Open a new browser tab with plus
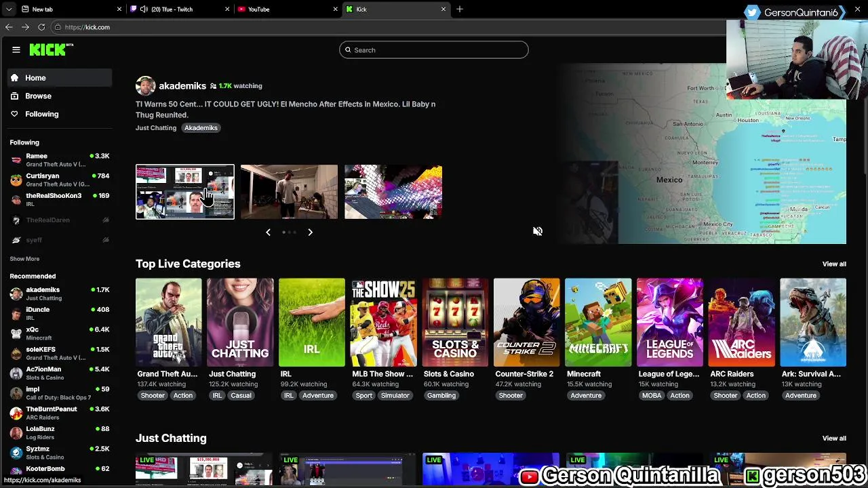This screenshot has height=488, width=868. point(460,9)
